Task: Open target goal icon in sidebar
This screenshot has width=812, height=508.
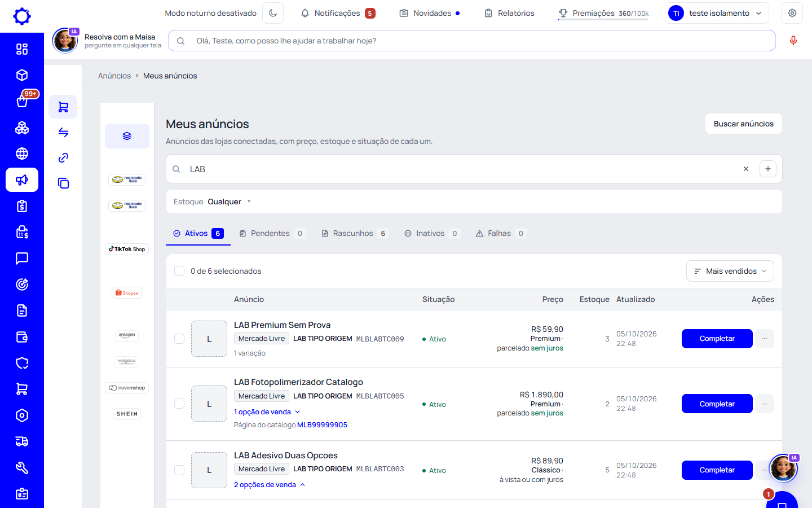Action: tap(22, 284)
